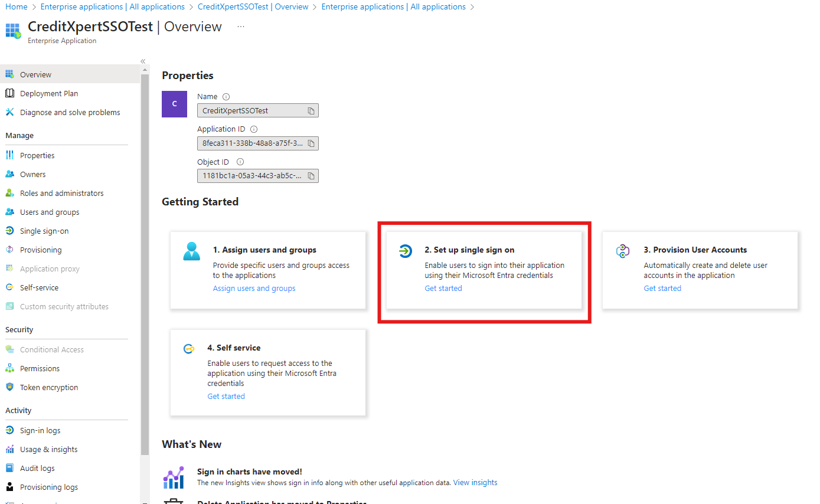Click the Diagnose and solve problems wrench icon
This screenshot has height=504, width=820.
tap(9, 112)
